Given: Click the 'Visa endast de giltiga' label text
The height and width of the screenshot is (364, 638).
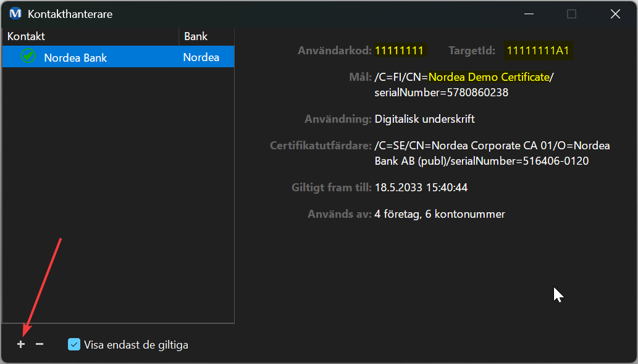Looking at the screenshot, I should [x=136, y=345].
